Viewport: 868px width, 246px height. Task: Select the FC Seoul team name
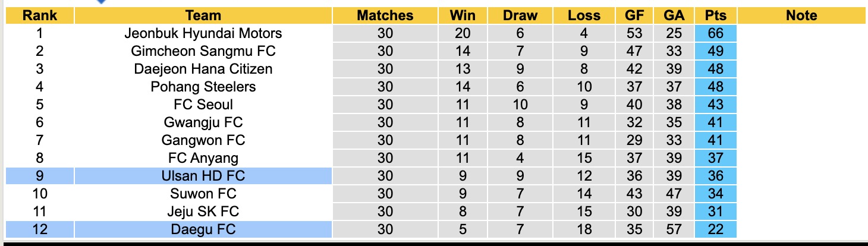pos(203,105)
